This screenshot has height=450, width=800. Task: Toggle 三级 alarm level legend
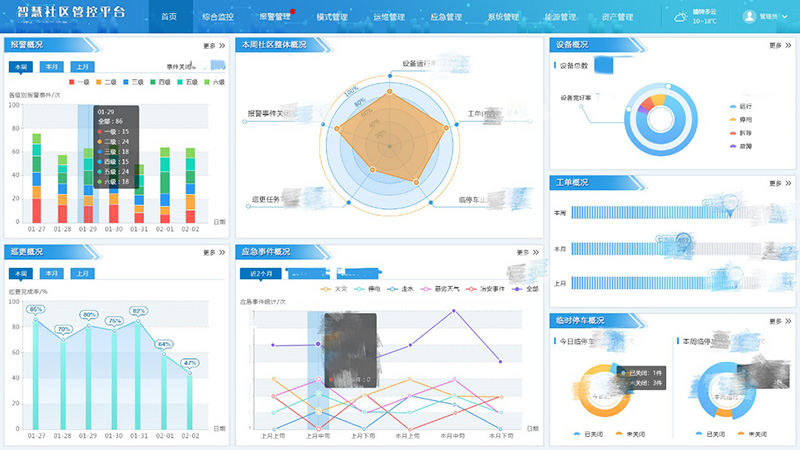(x=133, y=82)
